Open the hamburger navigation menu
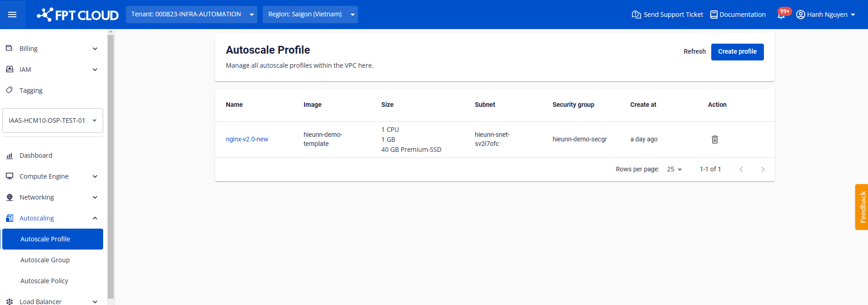 coord(12,15)
